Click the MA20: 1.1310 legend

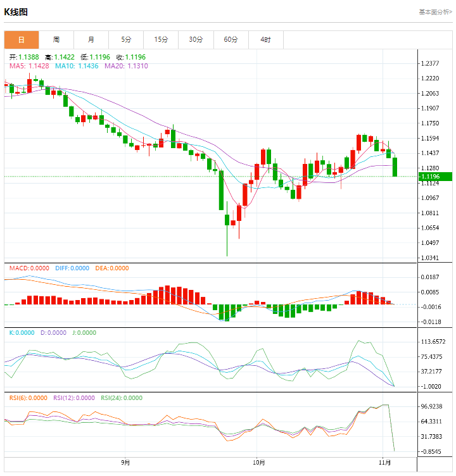pos(126,66)
